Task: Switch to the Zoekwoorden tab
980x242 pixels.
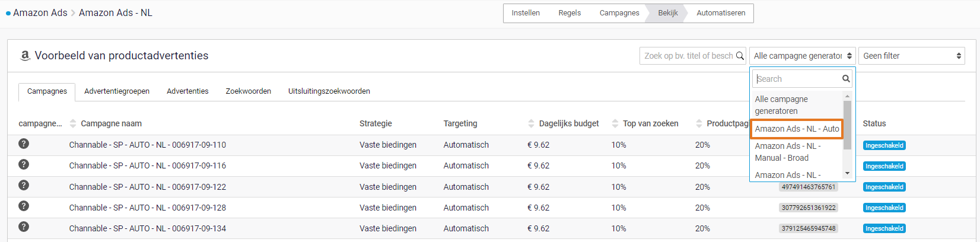Action: pyautogui.click(x=248, y=91)
